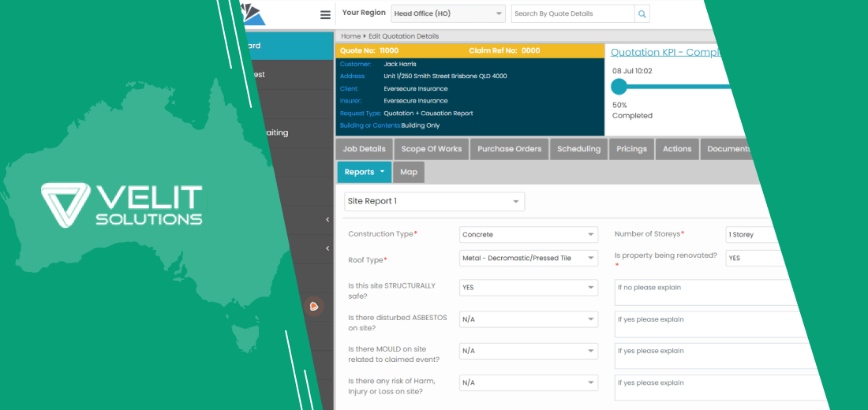Select the Map tab
868x410 pixels.
coord(409,172)
